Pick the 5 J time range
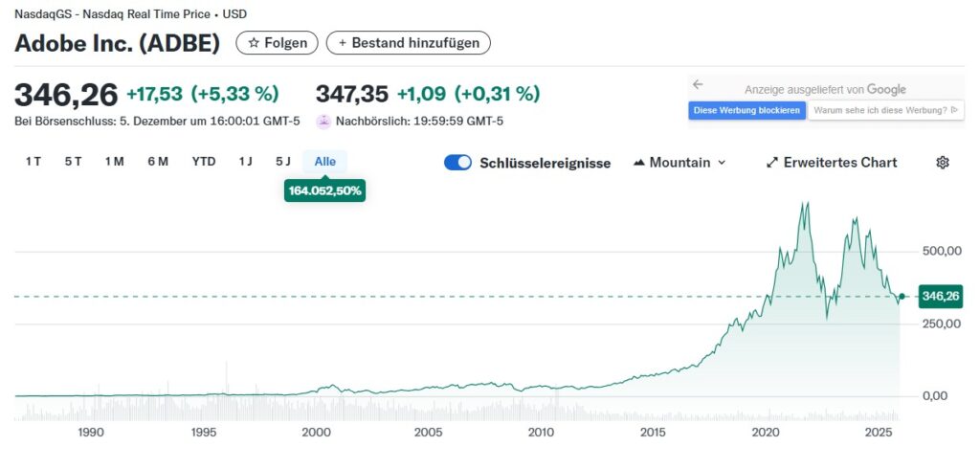 (x=283, y=162)
